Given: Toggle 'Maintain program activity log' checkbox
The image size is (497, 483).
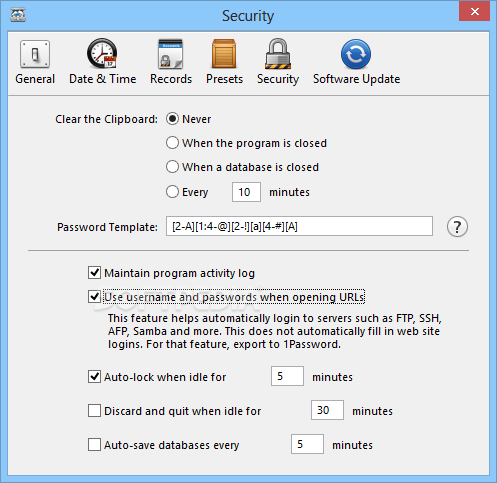Looking at the screenshot, I should (x=94, y=273).
